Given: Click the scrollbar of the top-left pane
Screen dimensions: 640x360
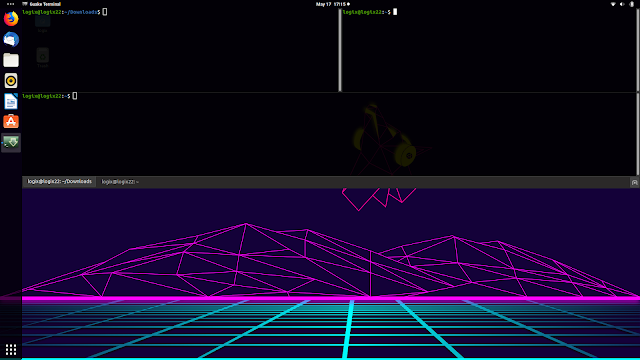Looking at the screenshot, I should [x=340, y=50].
